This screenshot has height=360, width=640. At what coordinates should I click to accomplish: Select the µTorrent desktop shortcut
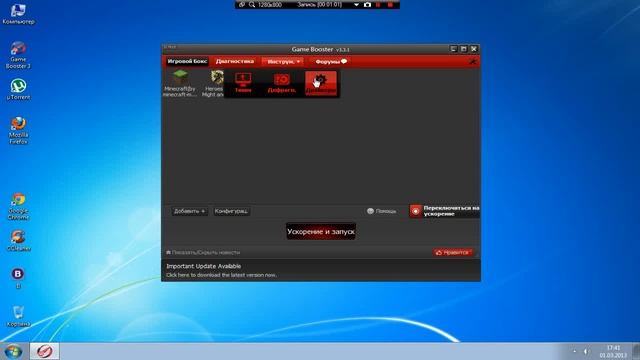(x=18, y=89)
